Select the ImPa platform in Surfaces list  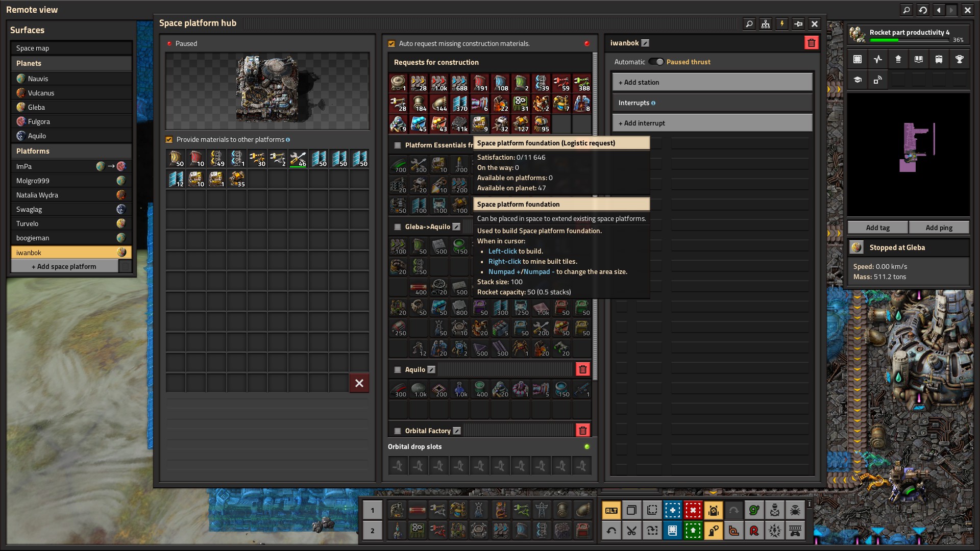pyautogui.click(x=71, y=166)
